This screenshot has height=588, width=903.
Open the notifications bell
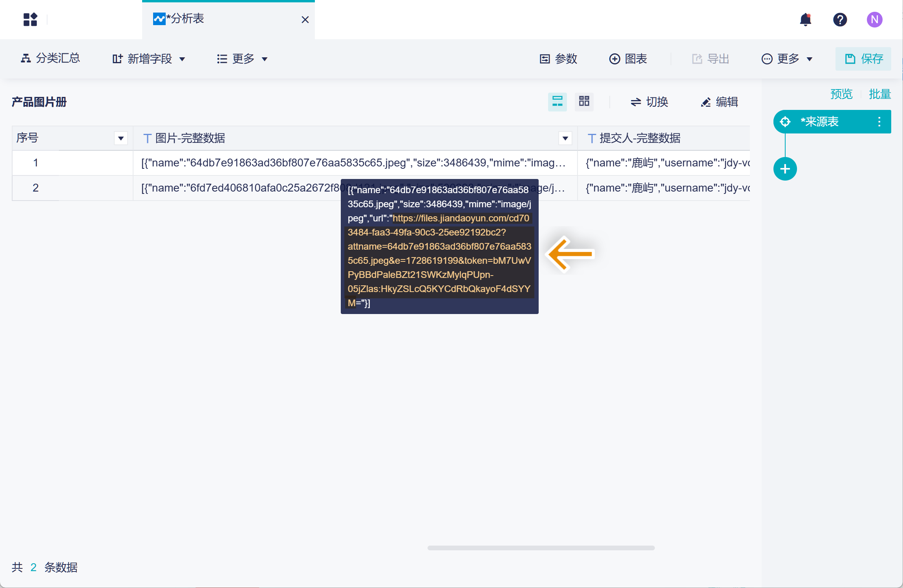click(805, 19)
